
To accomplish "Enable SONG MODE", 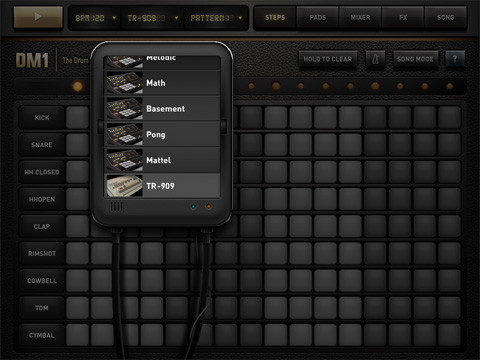I will (x=415, y=59).
